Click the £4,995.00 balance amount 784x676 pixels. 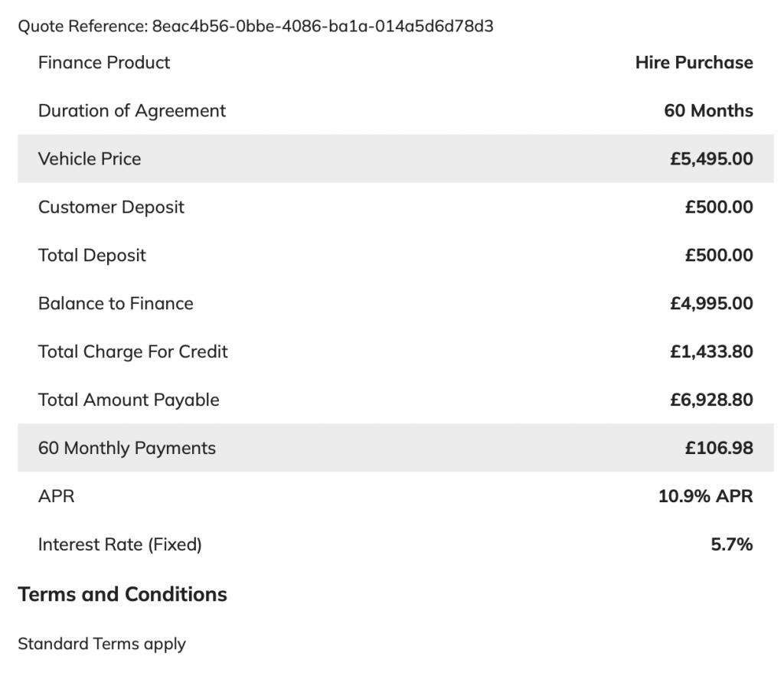(x=711, y=304)
